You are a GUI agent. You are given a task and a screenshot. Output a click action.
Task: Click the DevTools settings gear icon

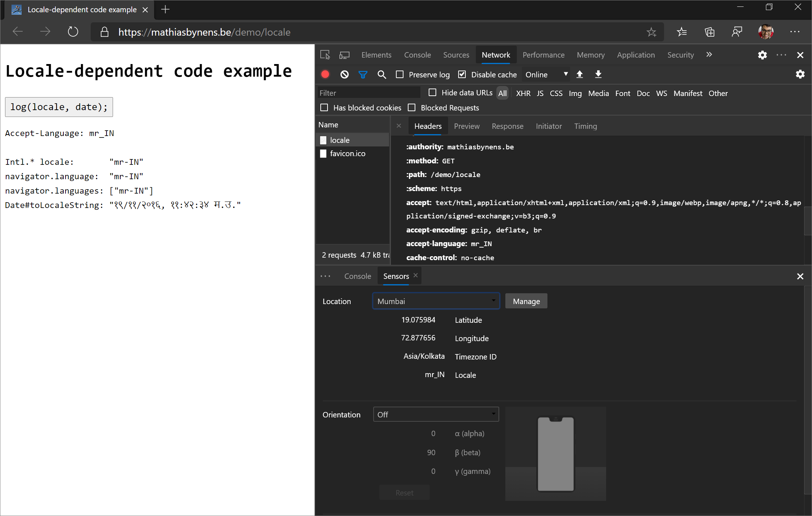coord(763,54)
